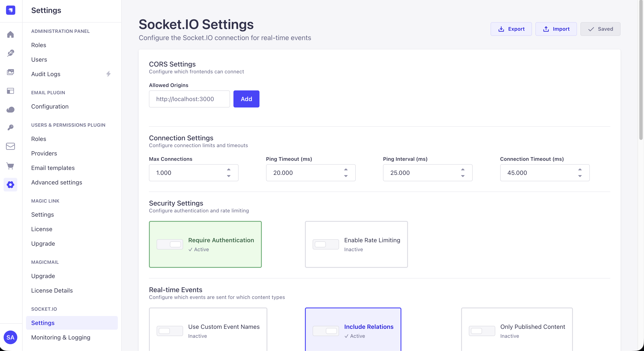644x351 pixels.
Task: Decrease Ping Interval value arrow
Action: point(462,176)
